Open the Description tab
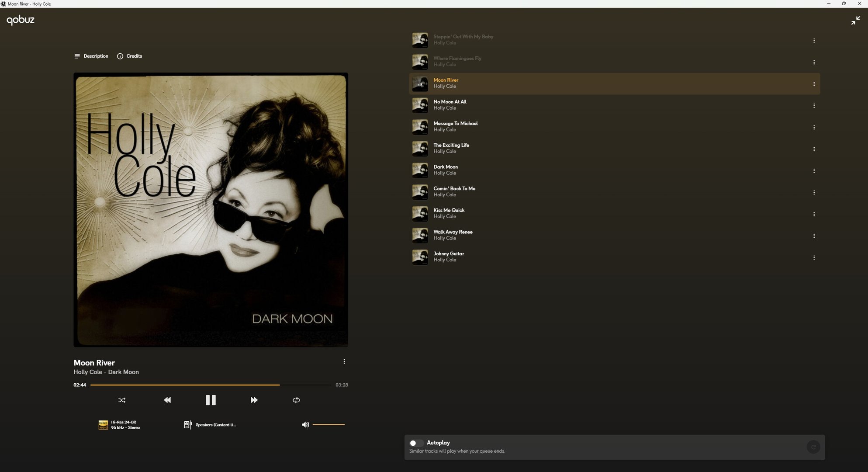Image resolution: width=868 pixels, height=472 pixels. point(91,56)
